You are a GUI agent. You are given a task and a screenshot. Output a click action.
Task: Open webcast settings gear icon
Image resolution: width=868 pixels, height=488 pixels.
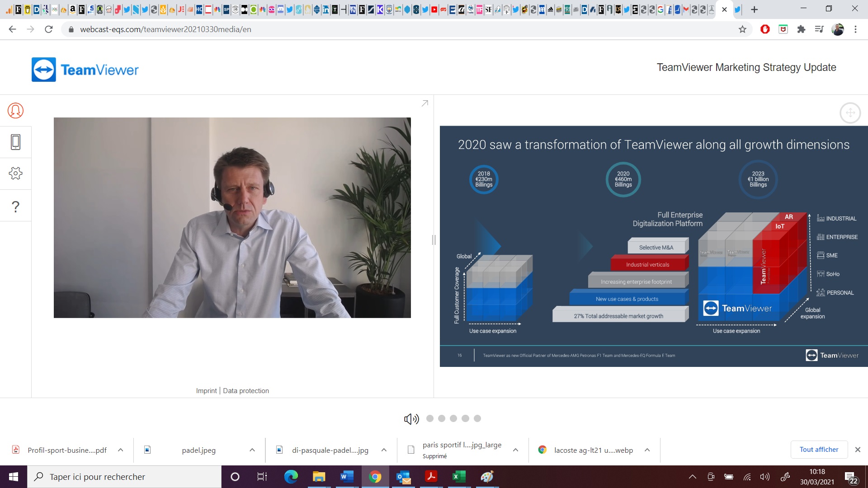point(15,174)
